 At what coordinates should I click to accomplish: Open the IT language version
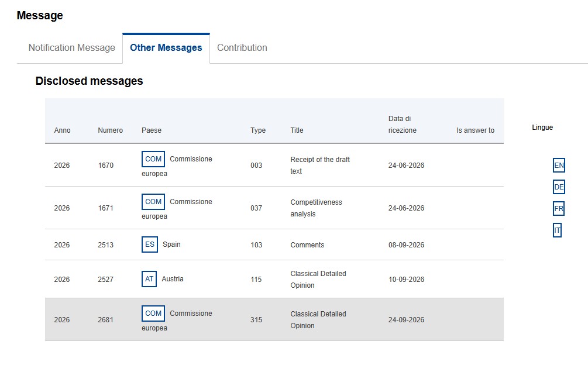click(557, 230)
